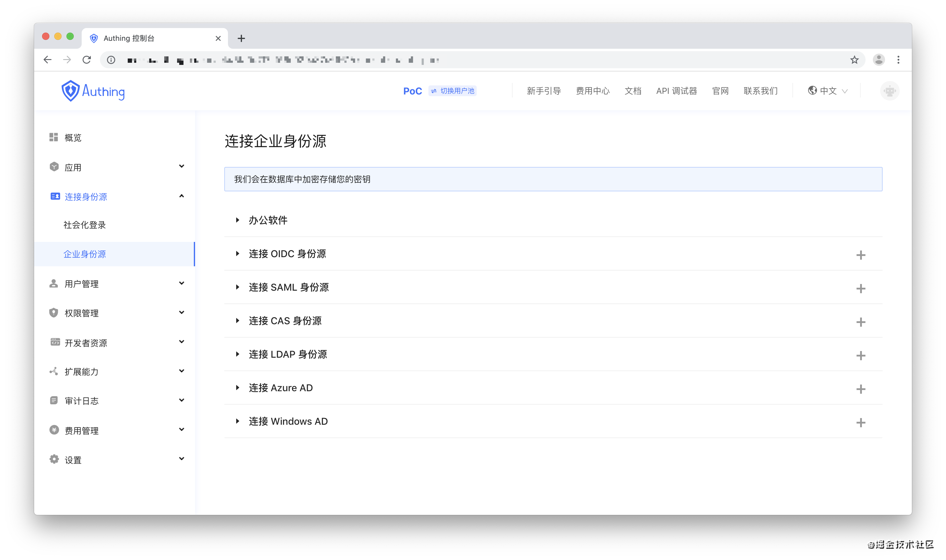Click the plus icon on Windows AD row
The width and height of the screenshot is (946, 560).
(x=860, y=423)
